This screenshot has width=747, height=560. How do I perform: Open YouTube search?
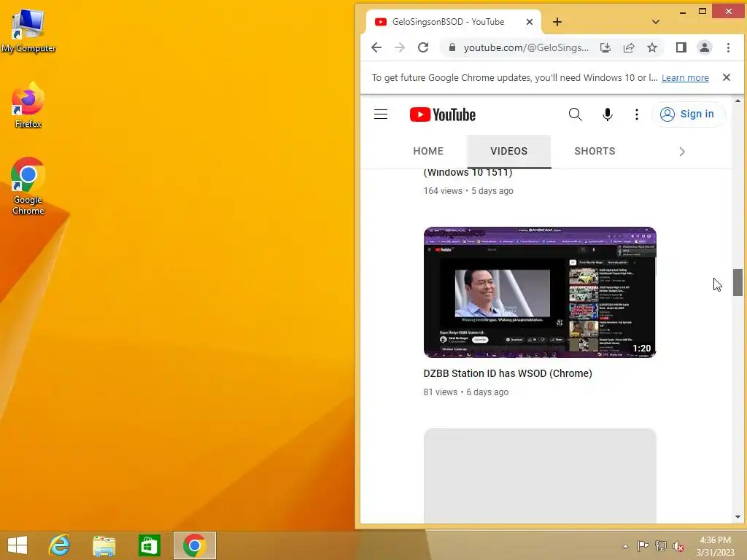coord(575,114)
